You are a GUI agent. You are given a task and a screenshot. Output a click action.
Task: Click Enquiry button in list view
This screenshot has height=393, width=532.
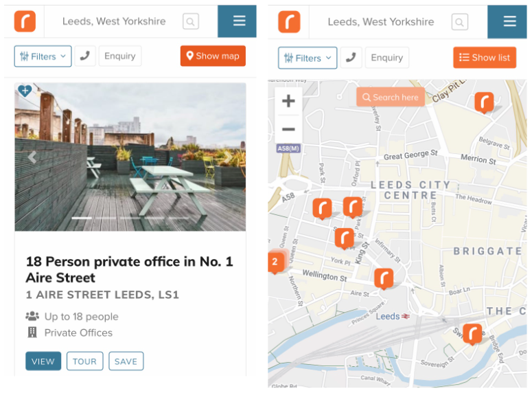pos(119,56)
